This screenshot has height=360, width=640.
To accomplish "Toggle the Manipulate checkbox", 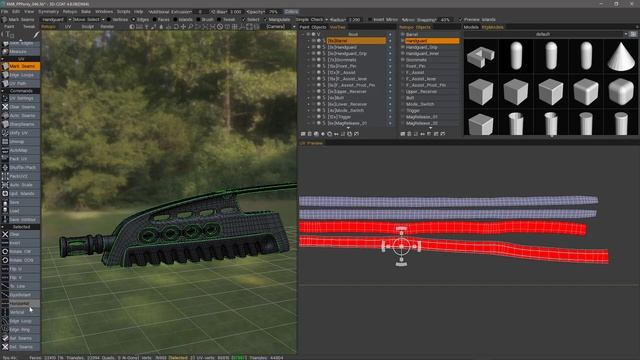I will [277, 20].
